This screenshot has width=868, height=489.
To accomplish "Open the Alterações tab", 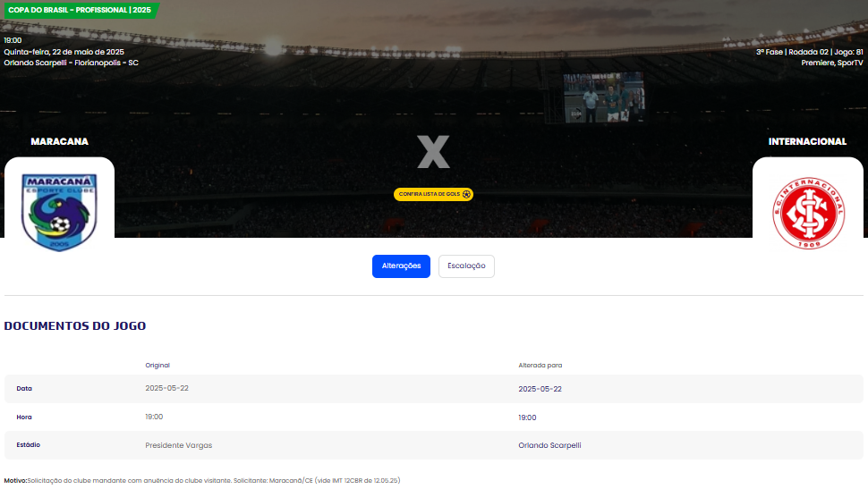I will 402,266.
